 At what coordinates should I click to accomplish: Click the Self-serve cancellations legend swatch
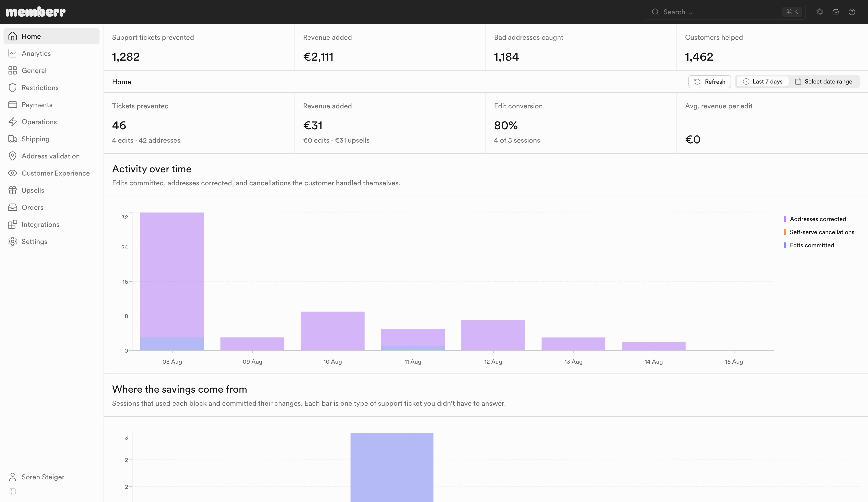[785, 232]
